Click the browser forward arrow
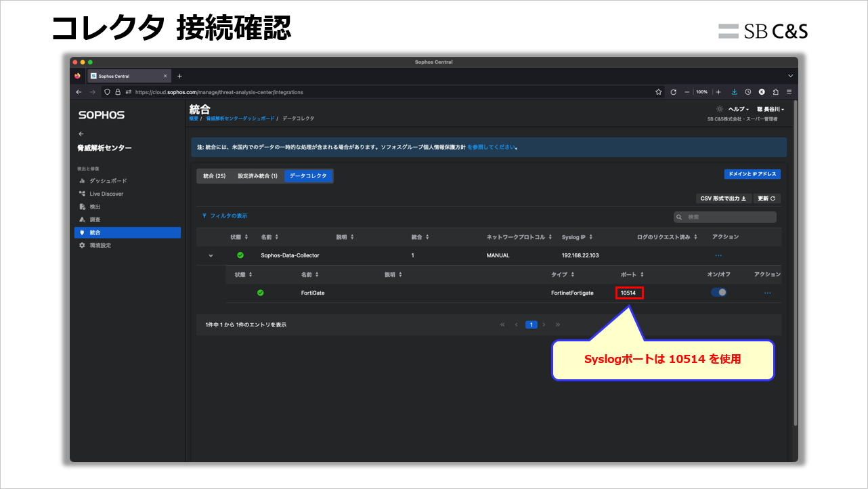 pos(93,91)
